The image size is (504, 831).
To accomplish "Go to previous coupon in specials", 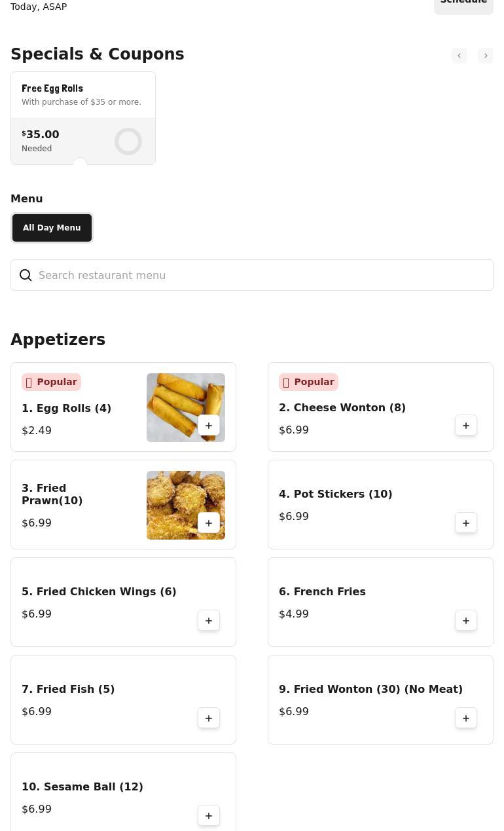I will tap(459, 56).
